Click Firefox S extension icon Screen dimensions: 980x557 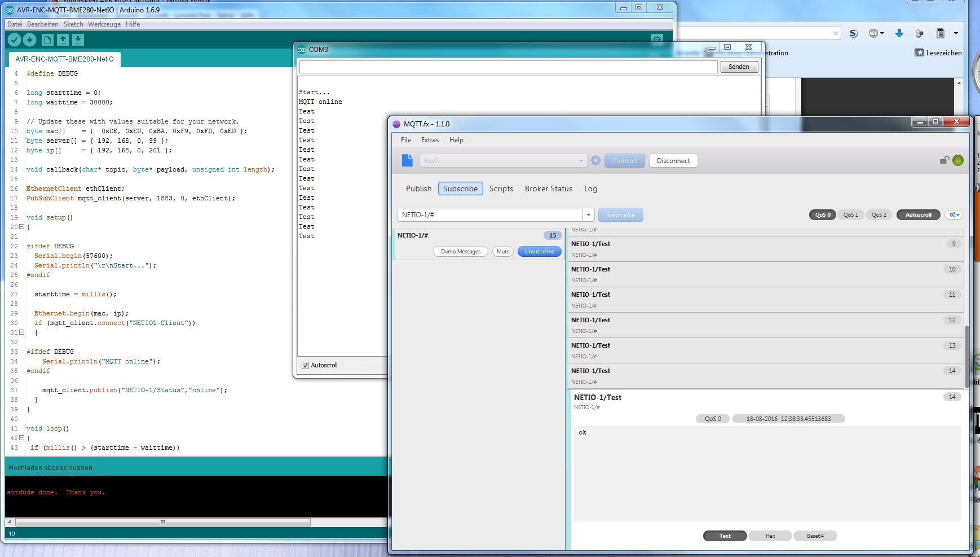pos(854,33)
